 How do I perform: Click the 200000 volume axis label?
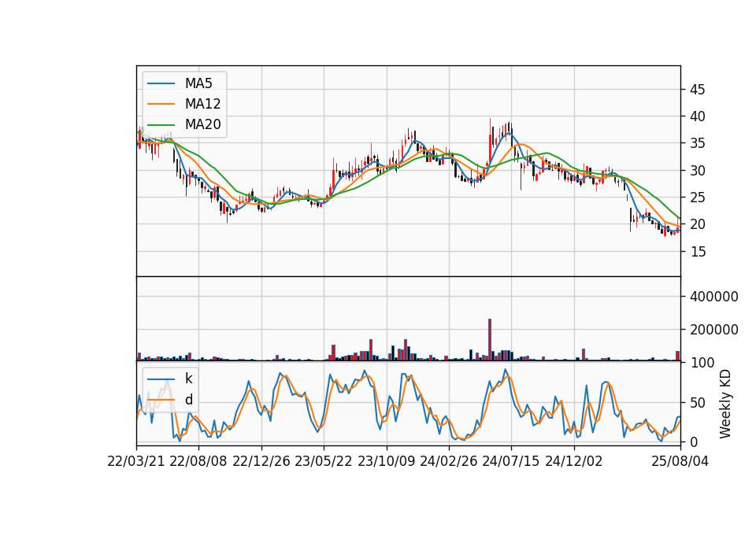coord(713,330)
